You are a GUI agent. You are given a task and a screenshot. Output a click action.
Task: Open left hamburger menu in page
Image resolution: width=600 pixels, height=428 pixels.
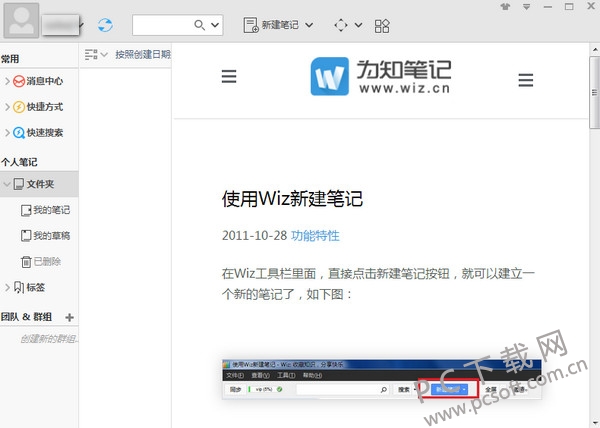click(x=229, y=76)
